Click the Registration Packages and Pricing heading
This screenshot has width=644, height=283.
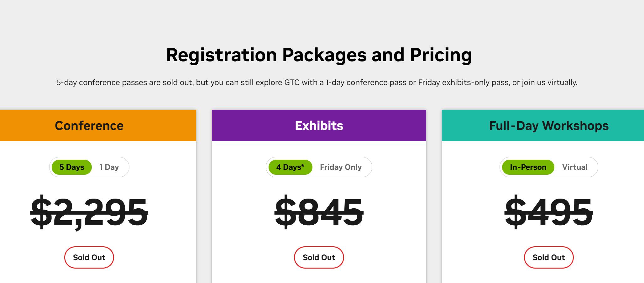(x=319, y=55)
